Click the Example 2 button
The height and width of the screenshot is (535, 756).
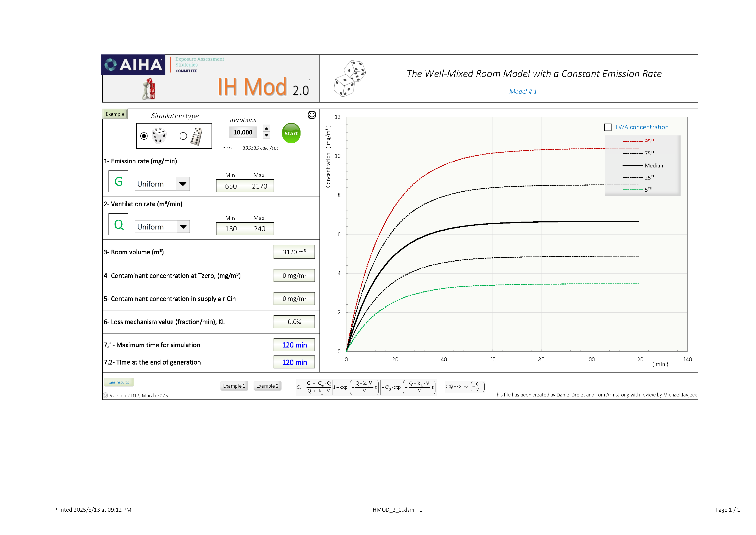tap(267, 386)
